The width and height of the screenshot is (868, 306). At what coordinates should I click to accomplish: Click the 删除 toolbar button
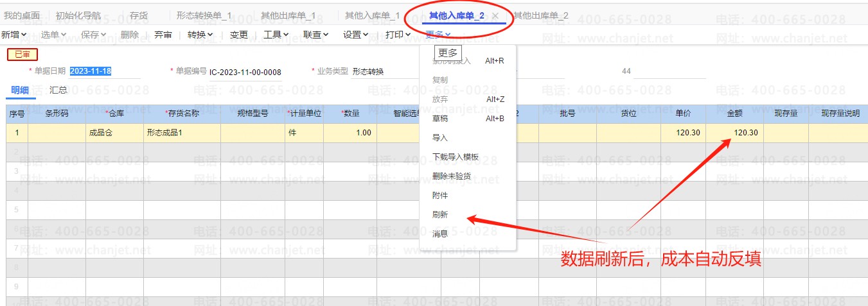point(129,35)
